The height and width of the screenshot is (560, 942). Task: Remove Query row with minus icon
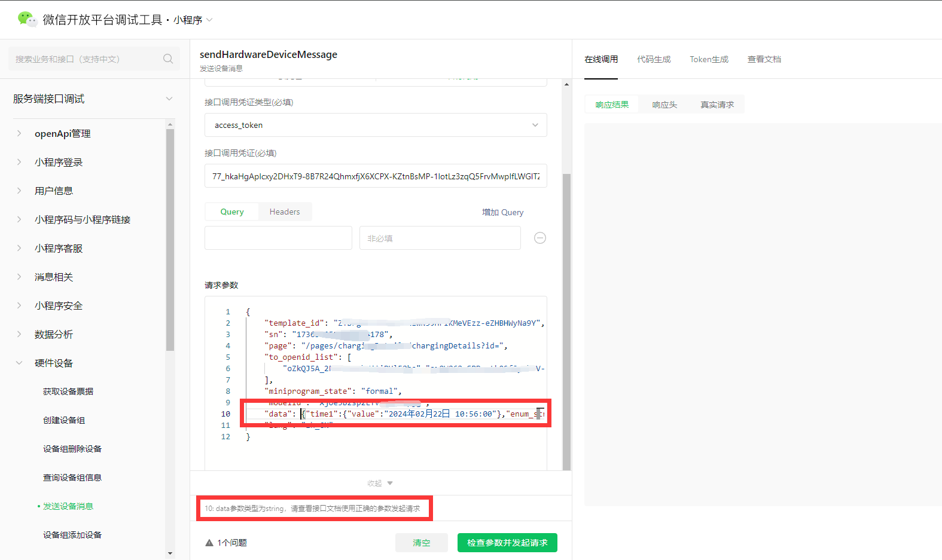pos(539,238)
